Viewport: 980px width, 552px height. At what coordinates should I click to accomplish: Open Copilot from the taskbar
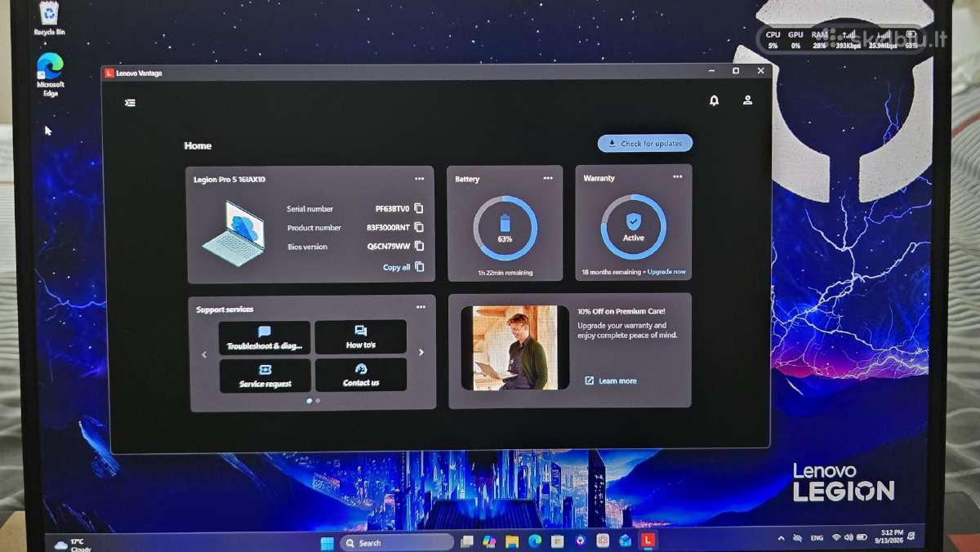coord(489,541)
